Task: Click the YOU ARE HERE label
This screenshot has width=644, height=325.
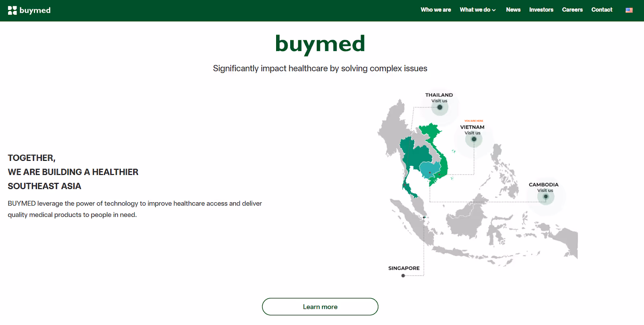Action: click(474, 121)
